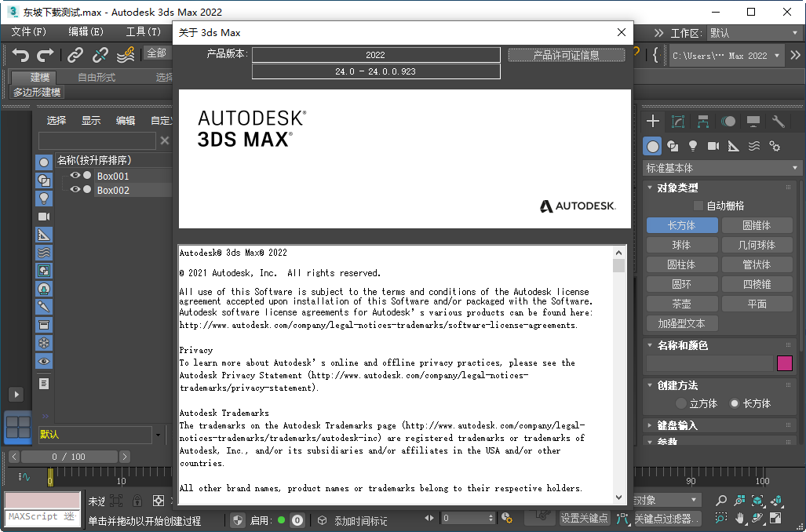Enable the 自动栅格 checkbox
Viewport: 806px width, 532px height.
pos(697,204)
